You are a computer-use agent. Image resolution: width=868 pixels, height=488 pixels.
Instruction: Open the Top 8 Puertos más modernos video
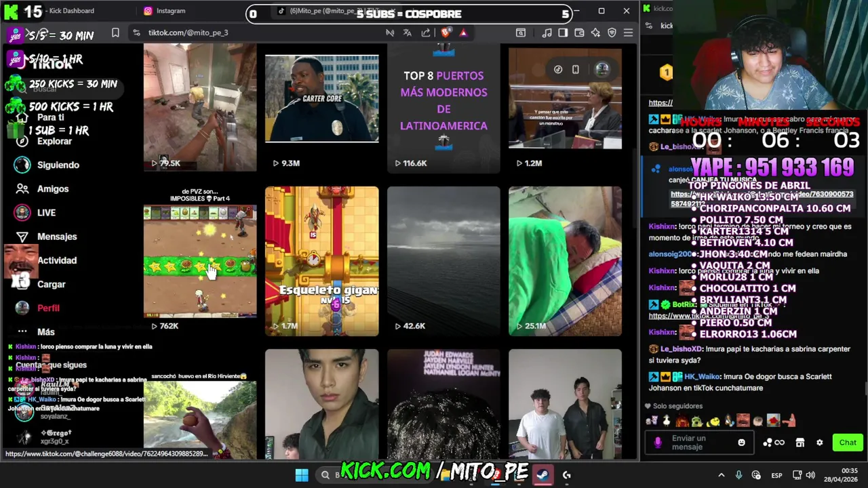point(443,108)
